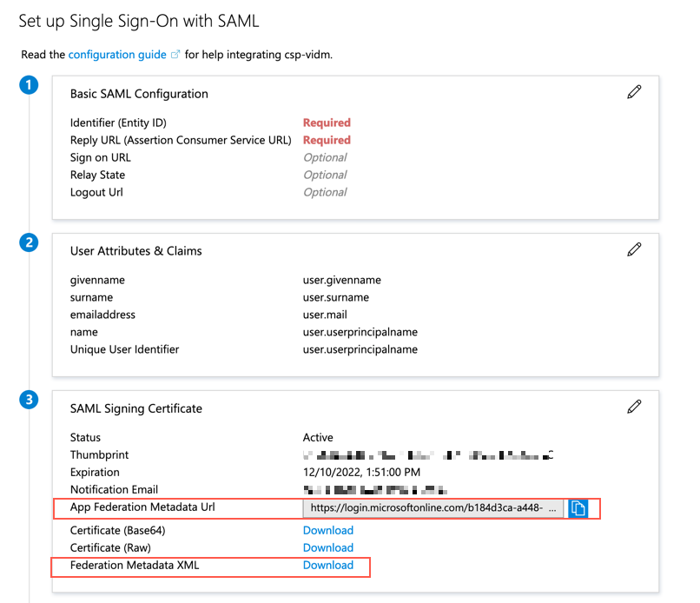Image resolution: width=700 pixels, height=603 pixels.
Task: Download the Certificate (Raw)
Action: click(327, 547)
